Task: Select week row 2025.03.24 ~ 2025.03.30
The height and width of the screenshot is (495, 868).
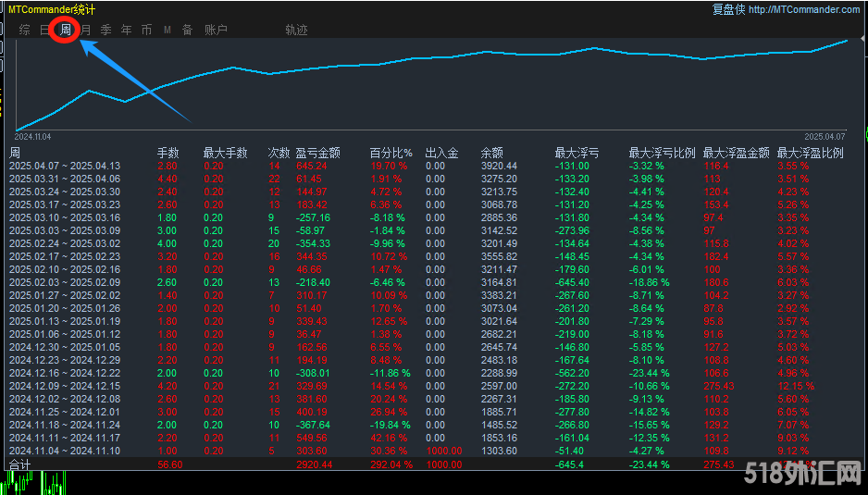Action: 434,192
